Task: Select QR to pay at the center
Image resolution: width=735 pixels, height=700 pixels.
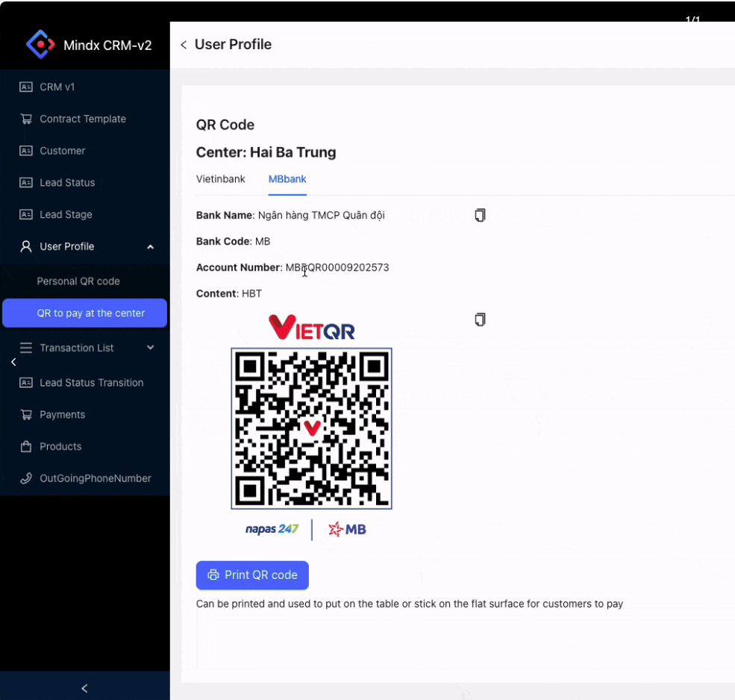Action: point(85,313)
